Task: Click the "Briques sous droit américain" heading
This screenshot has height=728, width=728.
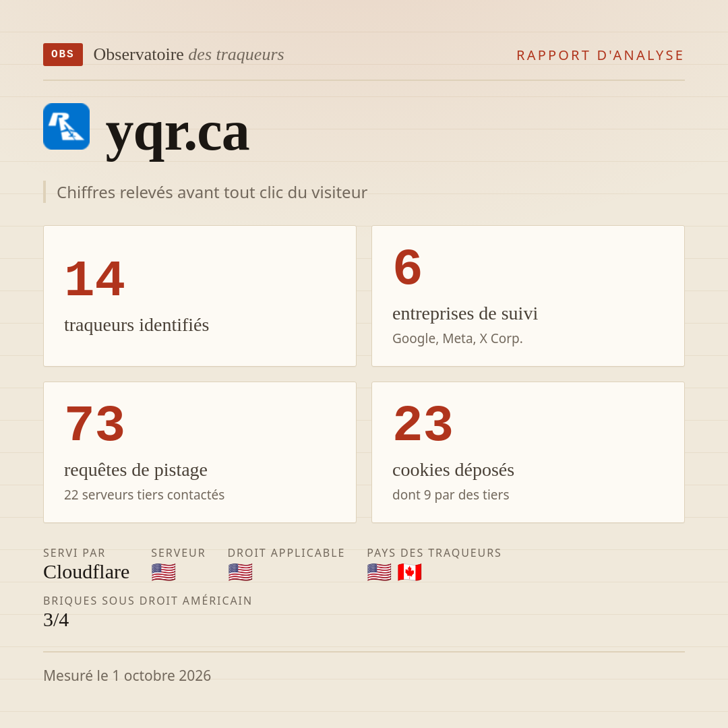Action: click(148, 601)
